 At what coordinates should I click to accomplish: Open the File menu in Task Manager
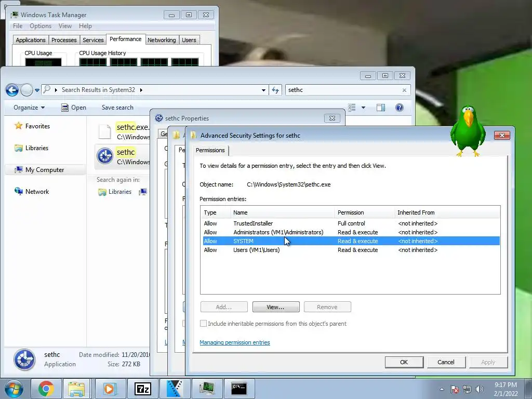[18, 26]
